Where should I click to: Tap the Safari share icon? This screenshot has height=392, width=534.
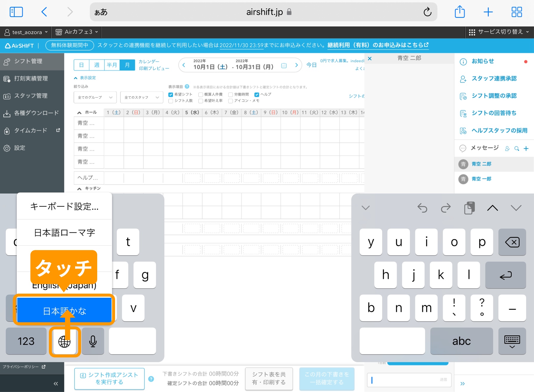(x=459, y=12)
